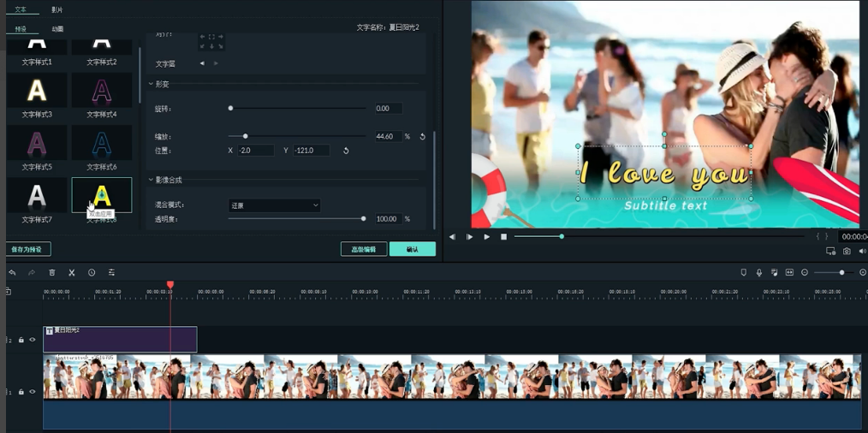Click the microphone voiceover record icon

coord(758,272)
